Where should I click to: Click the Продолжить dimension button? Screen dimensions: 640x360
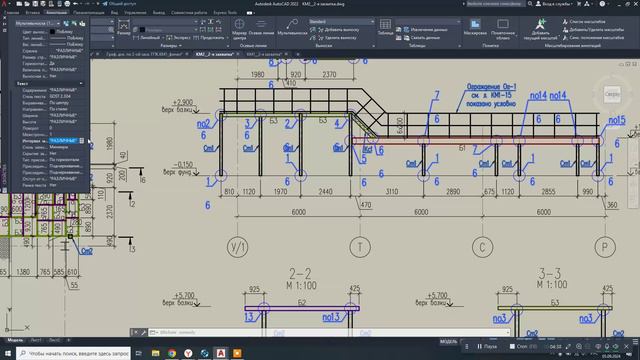[209, 38]
